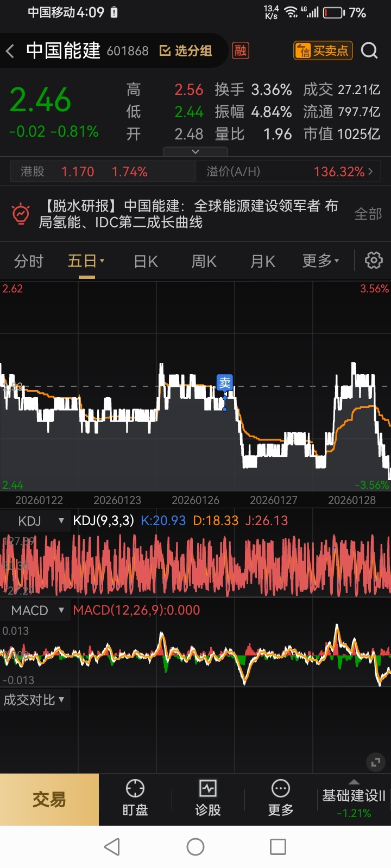391x868 pixels.
Task: Open chart settings gear icon
Action: [374, 260]
